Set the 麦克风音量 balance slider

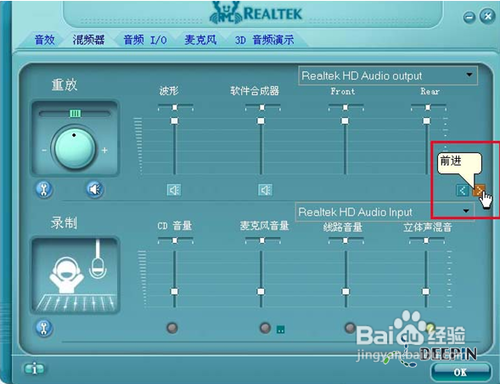(x=262, y=240)
